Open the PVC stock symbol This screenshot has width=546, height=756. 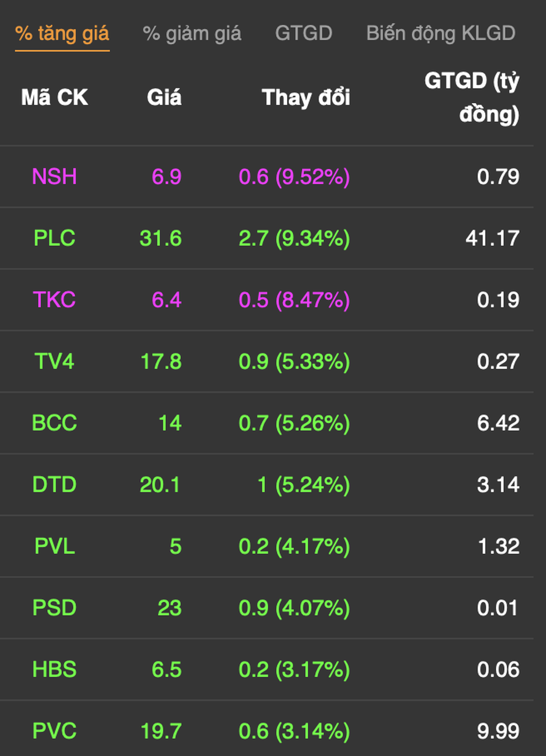[55, 731]
